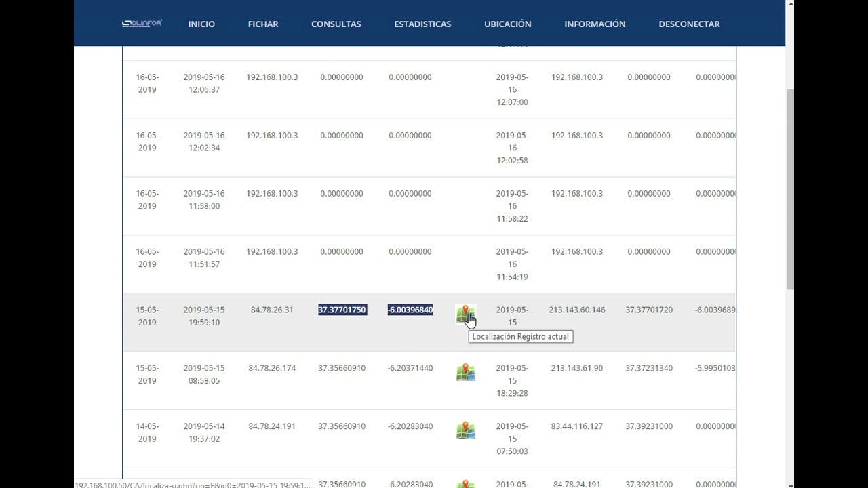
Task: Click IP address 84.78.24.191 in 14-05 row
Action: point(272,426)
